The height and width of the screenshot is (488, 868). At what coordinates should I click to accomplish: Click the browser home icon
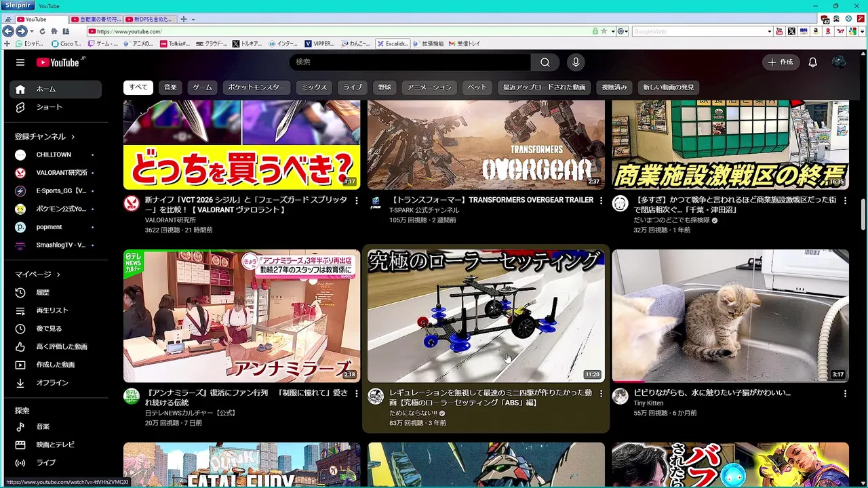tap(54, 31)
